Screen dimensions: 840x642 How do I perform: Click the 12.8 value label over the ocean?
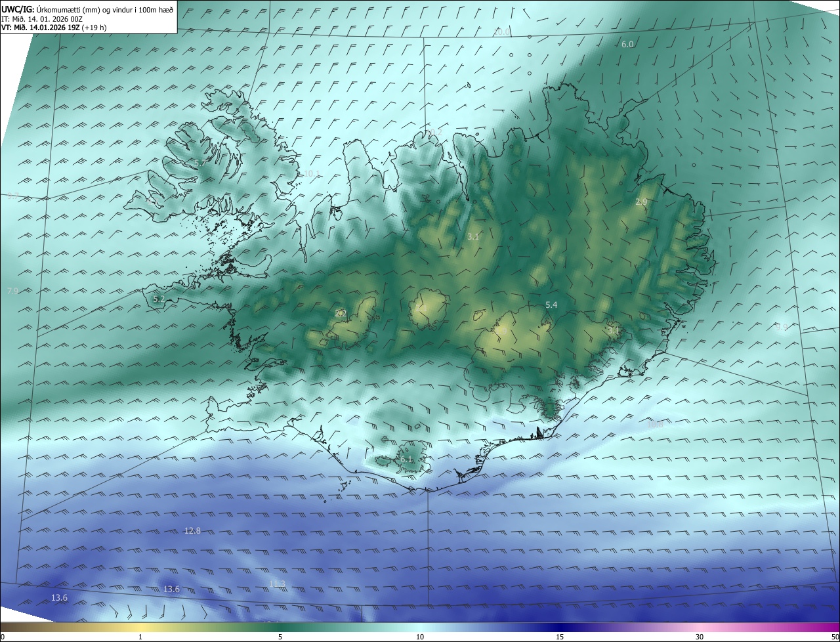(192, 531)
